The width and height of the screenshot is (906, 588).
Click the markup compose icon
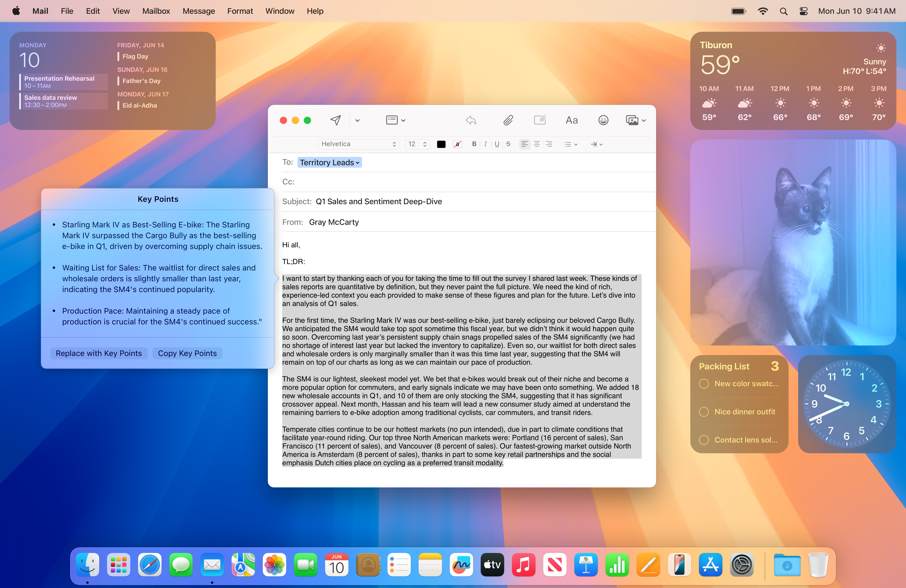pos(540,120)
